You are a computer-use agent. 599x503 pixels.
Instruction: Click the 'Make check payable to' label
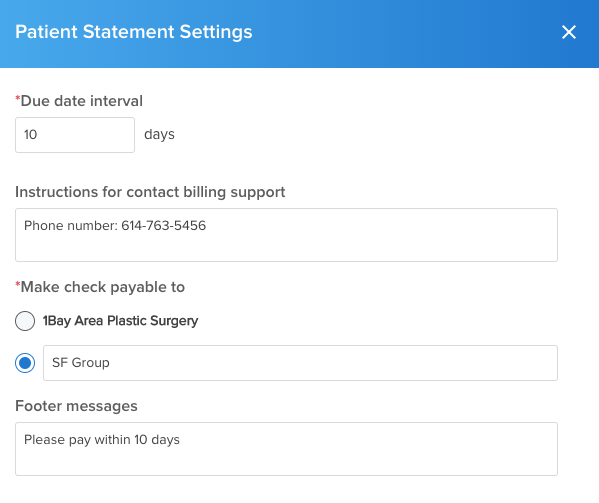click(x=102, y=287)
